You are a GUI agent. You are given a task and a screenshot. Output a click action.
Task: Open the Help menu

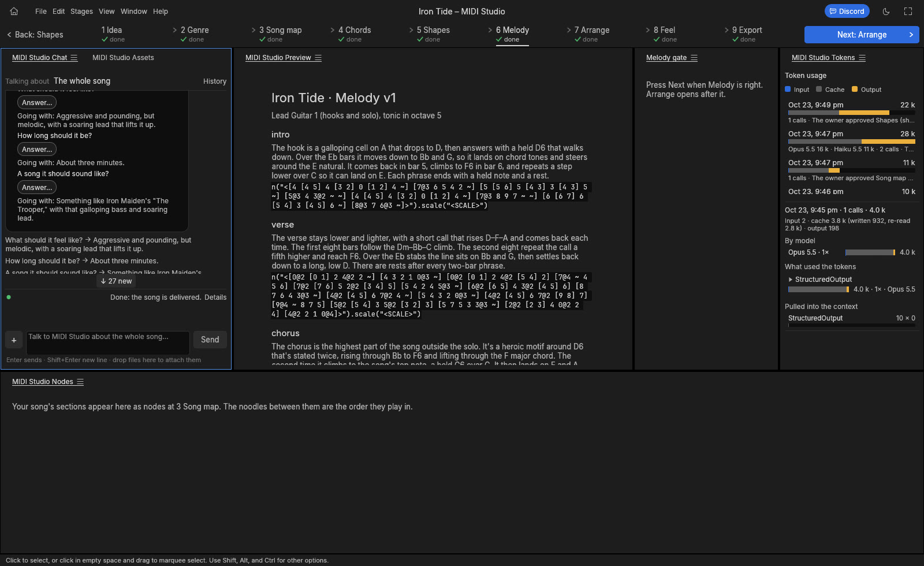pyautogui.click(x=161, y=11)
